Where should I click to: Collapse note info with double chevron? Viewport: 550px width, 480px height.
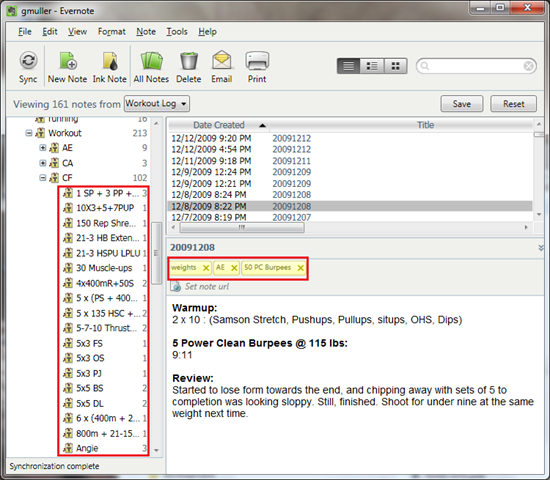click(x=541, y=248)
